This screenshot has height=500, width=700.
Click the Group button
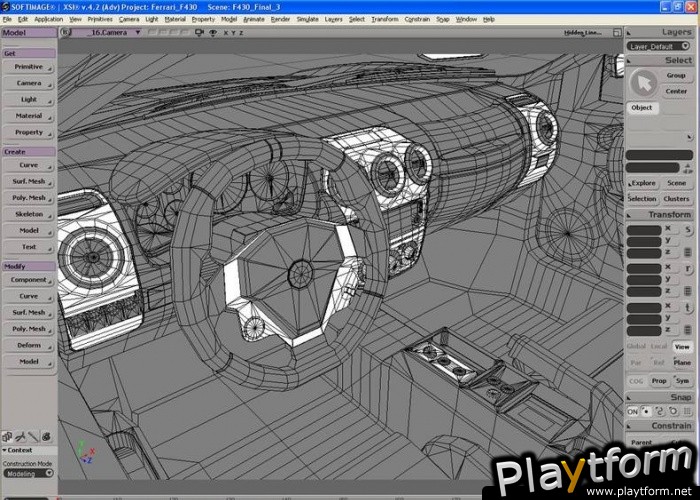676,75
